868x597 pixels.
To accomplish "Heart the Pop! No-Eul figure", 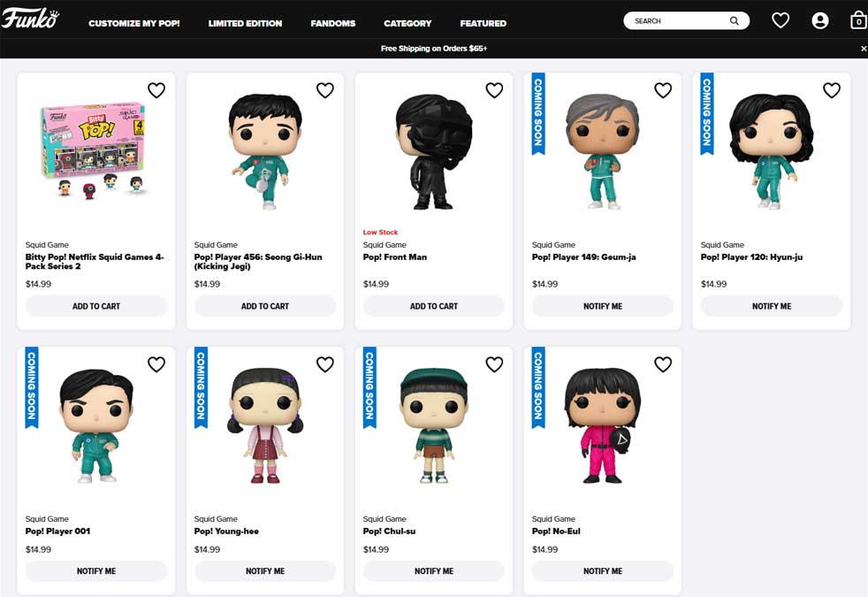I will point(663,364).
